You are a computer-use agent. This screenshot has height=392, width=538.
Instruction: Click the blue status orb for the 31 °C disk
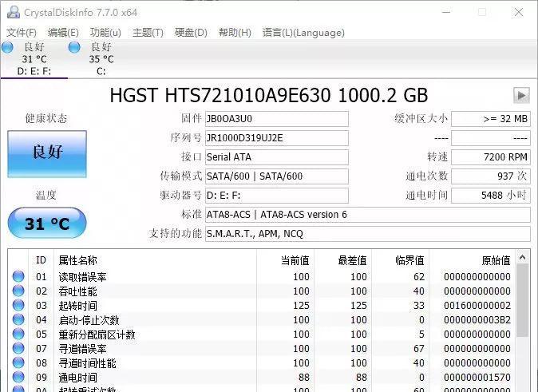click(x=7, y=47)
